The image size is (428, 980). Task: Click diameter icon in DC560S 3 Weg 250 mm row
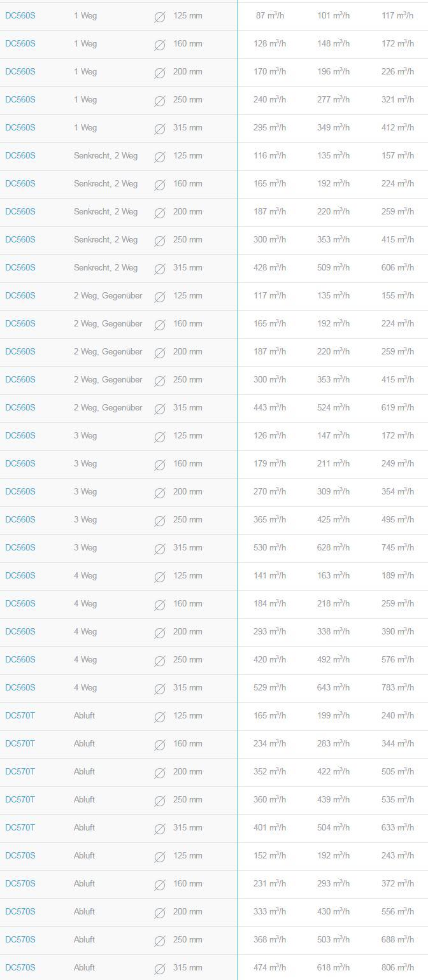[x=160, y=521]
